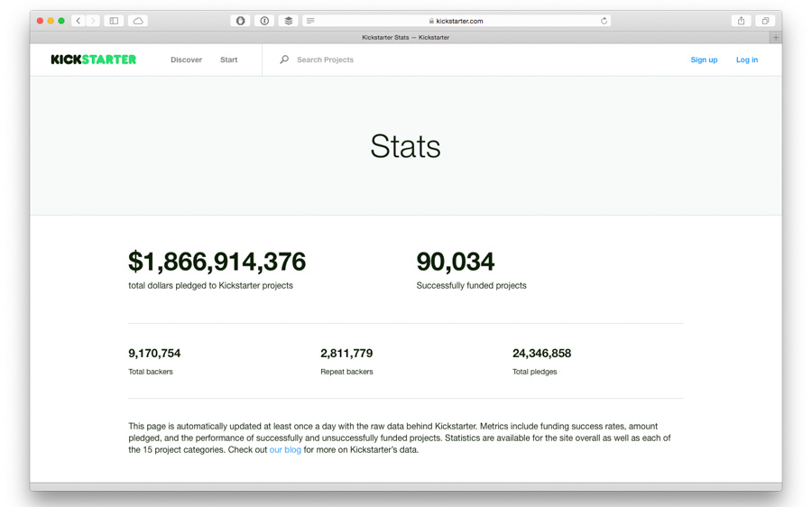The height and width of the screenshot is (507, 812).
Task: Click 'Successfully funded projects' label
Action: (x=471, y=285)
